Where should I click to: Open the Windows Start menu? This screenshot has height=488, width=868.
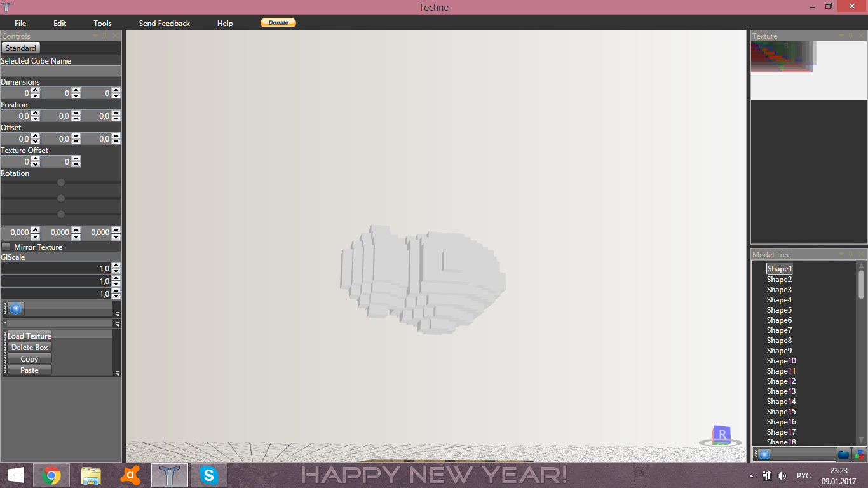tap(15, 475)
